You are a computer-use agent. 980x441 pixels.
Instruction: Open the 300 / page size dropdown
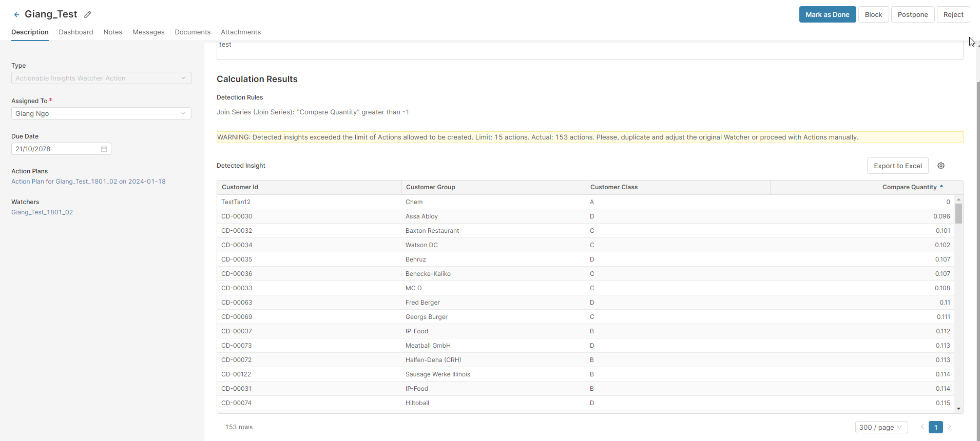tap(881, 427)
